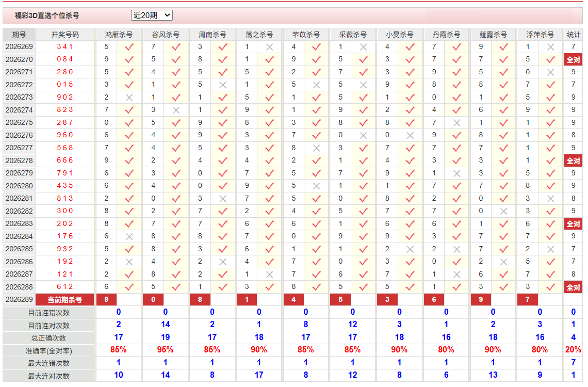Click the 准确率(全对率) row label

click(49, 351)
